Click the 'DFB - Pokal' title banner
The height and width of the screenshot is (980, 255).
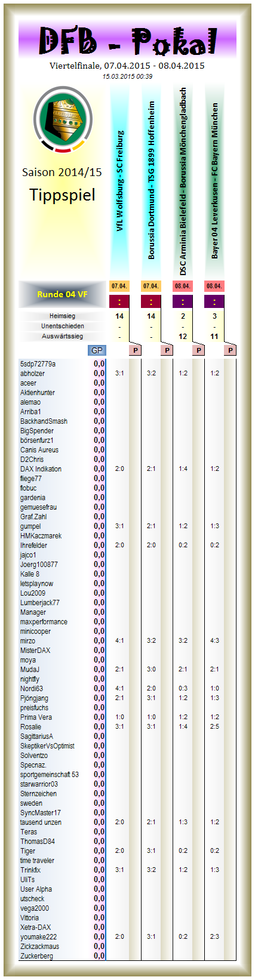pyautogui.click(x=127, y=41)
